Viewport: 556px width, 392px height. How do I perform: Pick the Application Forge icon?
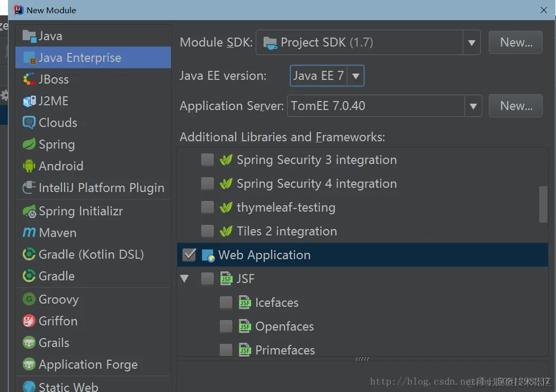tap(29, 364)
